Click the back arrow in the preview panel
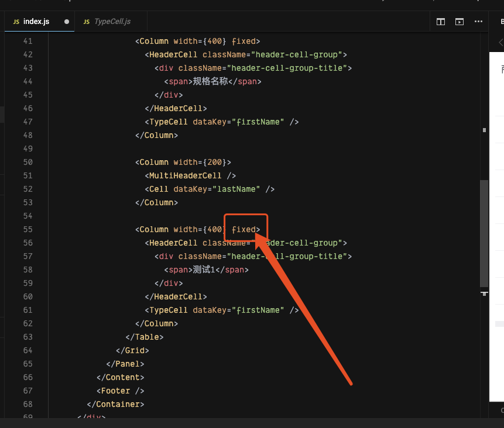Screen dimensions: 504x428 coord(500,42)
